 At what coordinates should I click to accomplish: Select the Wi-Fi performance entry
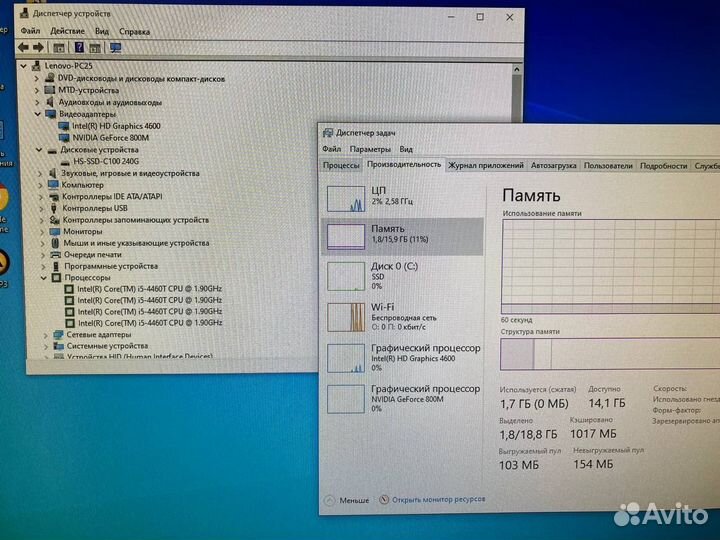[x=402, y=317]
